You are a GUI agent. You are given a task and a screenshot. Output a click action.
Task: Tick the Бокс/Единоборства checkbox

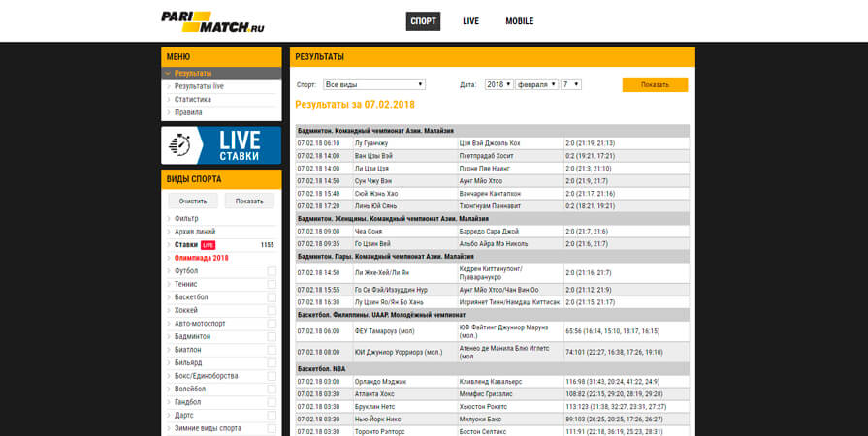point(272,376)
